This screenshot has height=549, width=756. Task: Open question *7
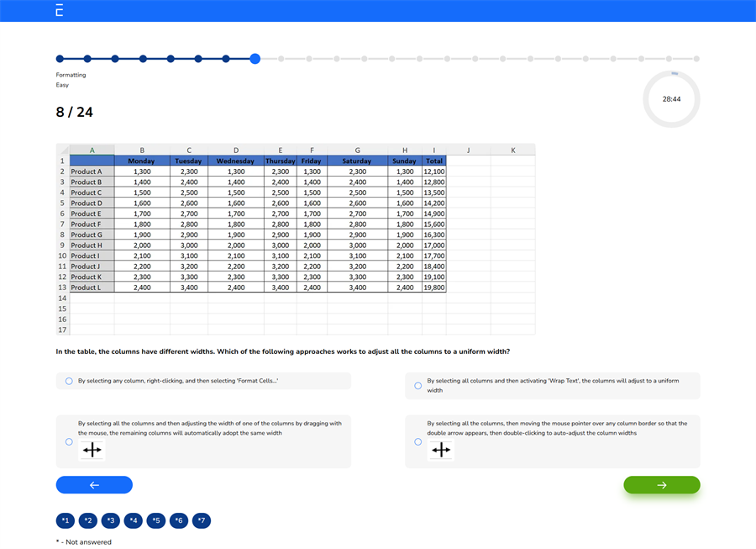coord(201,520)
